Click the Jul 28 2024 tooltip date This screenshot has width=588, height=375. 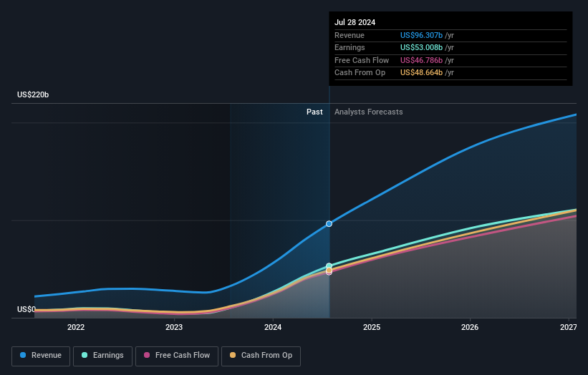coord(355,22)
